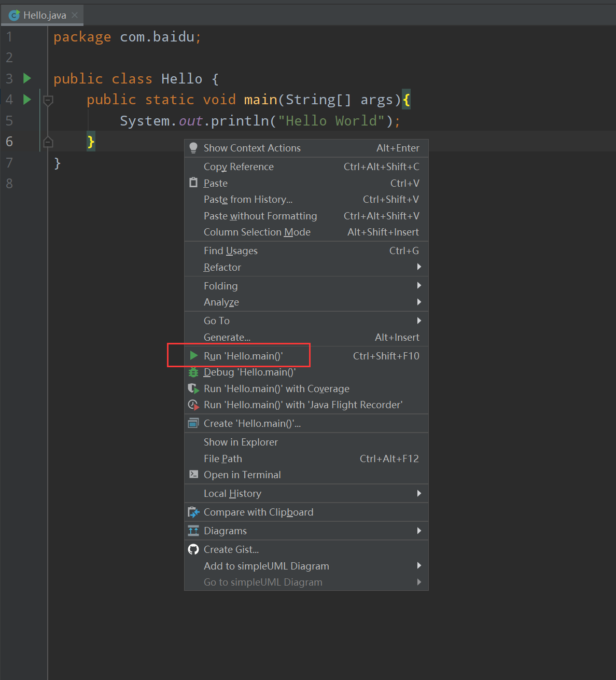The image size is (616, 680).
Task: Open the Folding menu entry
Action: tap(306, 286)
